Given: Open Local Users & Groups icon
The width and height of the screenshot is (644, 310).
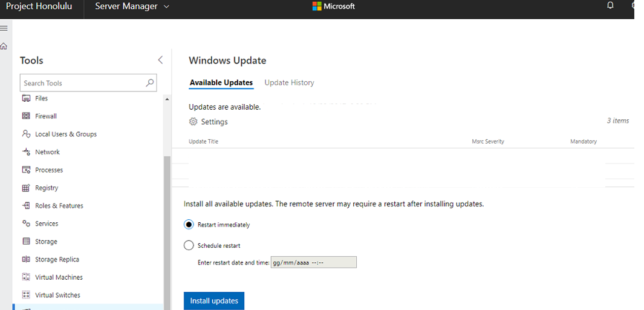Looking at the screenshot, I should (26, 134).
